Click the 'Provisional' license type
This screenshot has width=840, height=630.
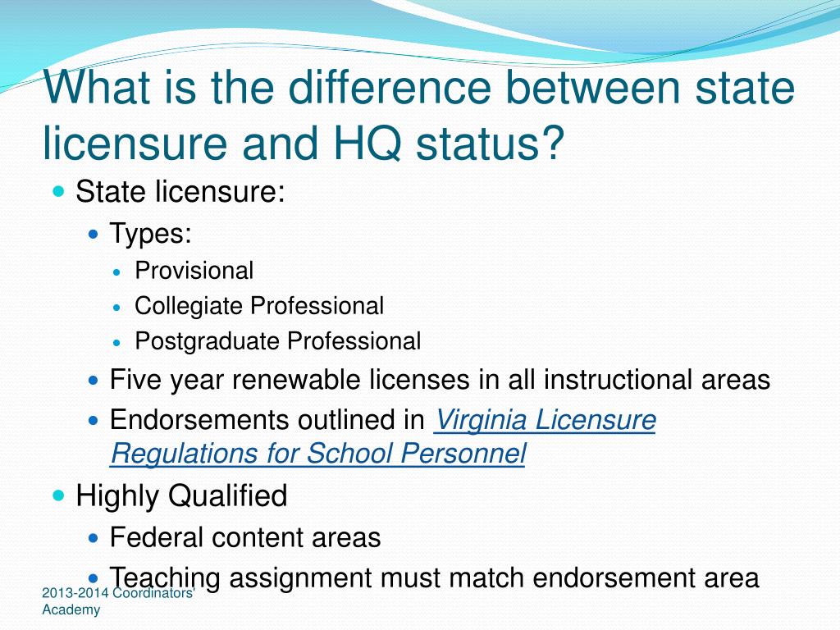click(x=194, y=271)
